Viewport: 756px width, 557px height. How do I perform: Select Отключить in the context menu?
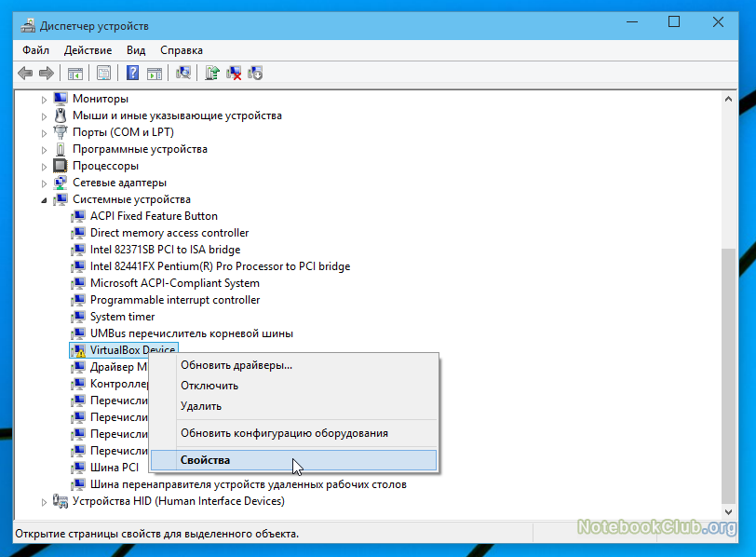209,386
